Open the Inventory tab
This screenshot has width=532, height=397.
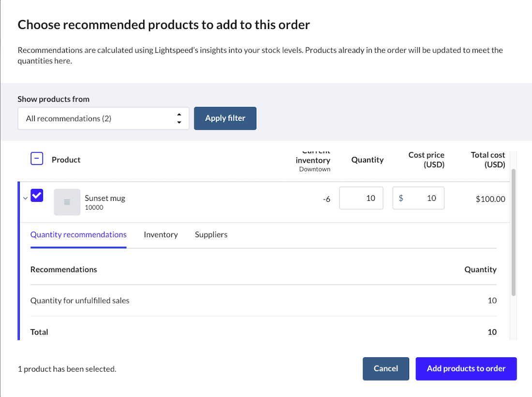pos(161,235)
